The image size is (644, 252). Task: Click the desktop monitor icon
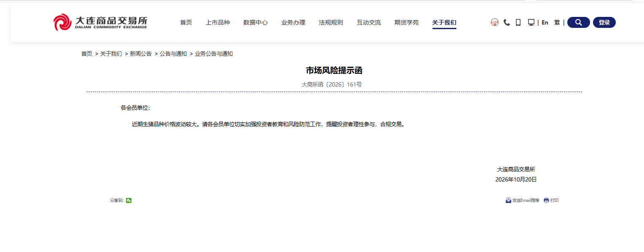[531, 22]
